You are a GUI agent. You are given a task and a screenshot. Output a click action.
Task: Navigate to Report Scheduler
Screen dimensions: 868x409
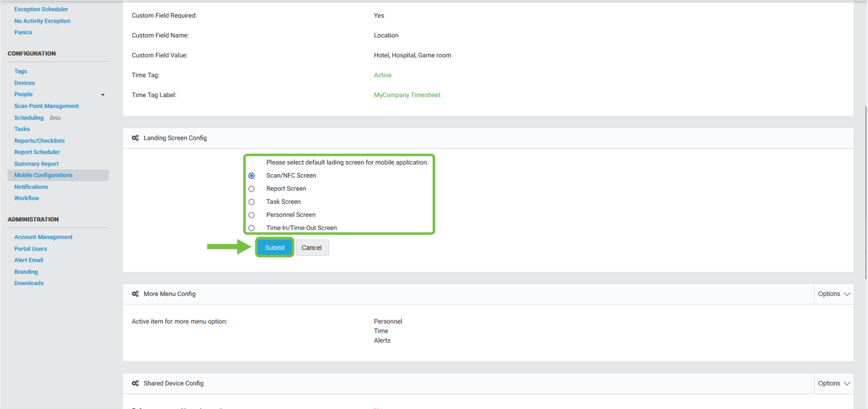click(x=37, y=152)
